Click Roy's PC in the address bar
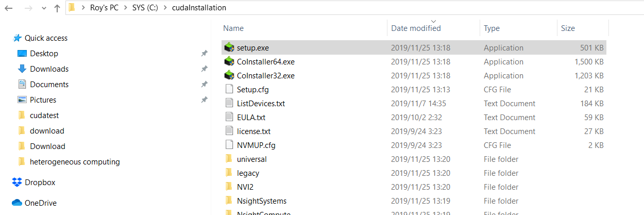 pos(104,8)
